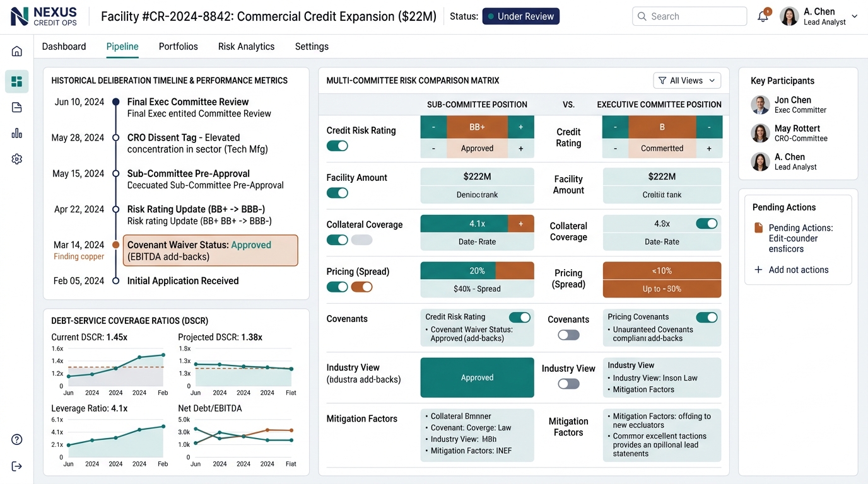This screenshot has height=484, width=868.
Task: Open the All Views dropdown
Action: pyautogui.click(x=687, y=81)
